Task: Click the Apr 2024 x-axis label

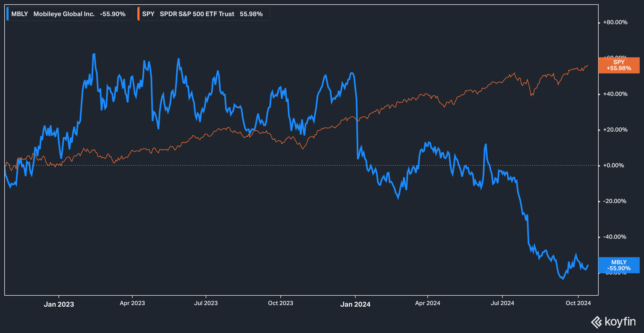Action: click(x=428, y=303)
